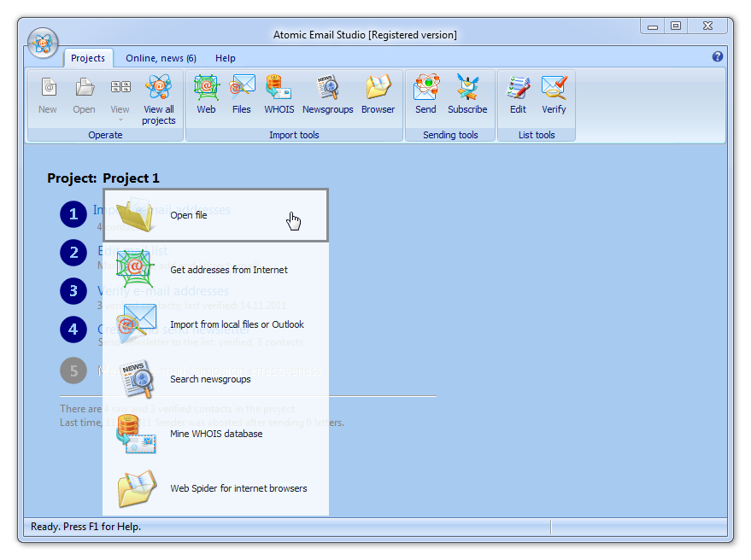Screen dimensions: 751x560
Task: Click View all projects button
Action: (158, 98)
